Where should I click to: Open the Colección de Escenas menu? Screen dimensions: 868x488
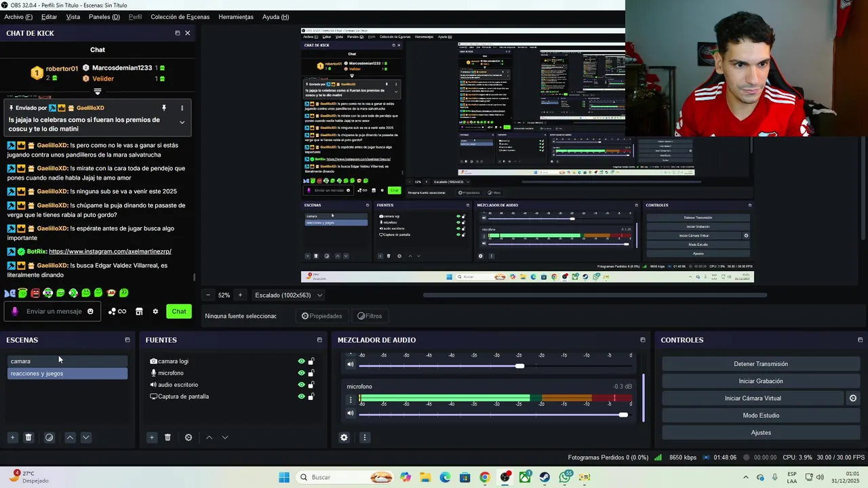click(180, 17)
